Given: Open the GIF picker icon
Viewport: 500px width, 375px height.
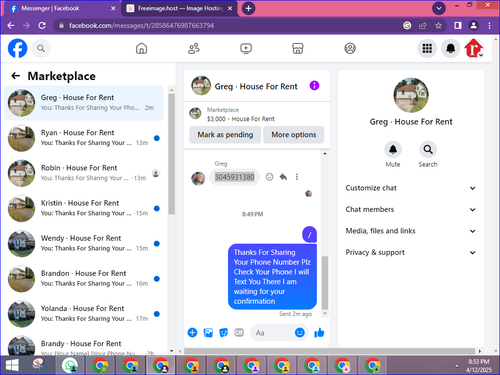Looking at the screenshot, I should pos(239,332).
